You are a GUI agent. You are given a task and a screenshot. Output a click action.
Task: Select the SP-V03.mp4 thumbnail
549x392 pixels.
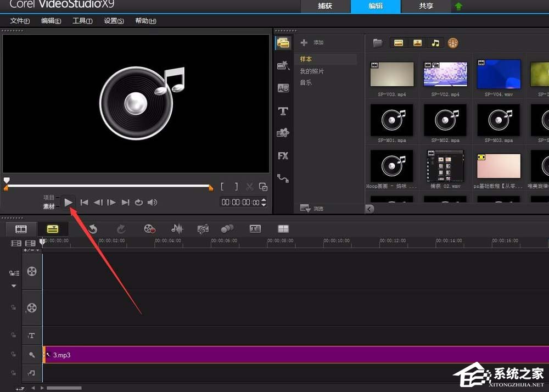tap(392, 74)
